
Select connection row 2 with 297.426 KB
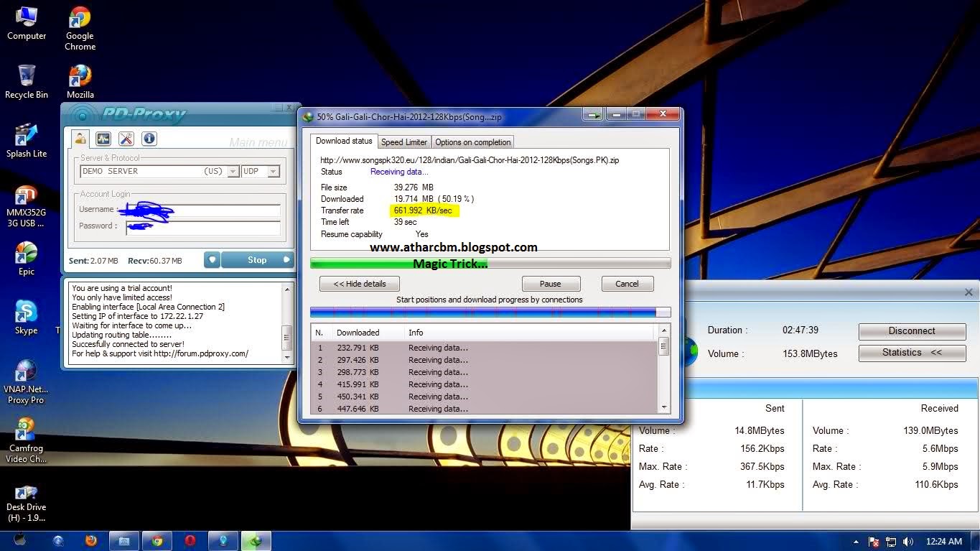[485, 360]
